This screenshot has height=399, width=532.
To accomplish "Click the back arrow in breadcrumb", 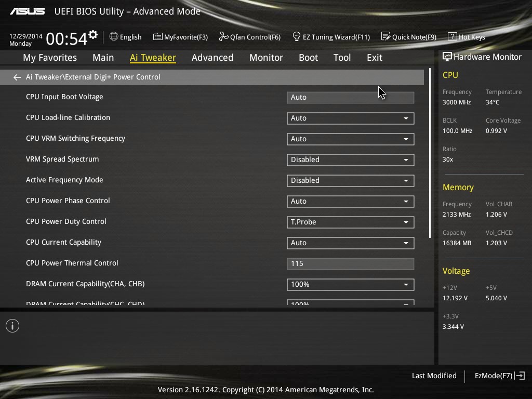I will 17,77.
